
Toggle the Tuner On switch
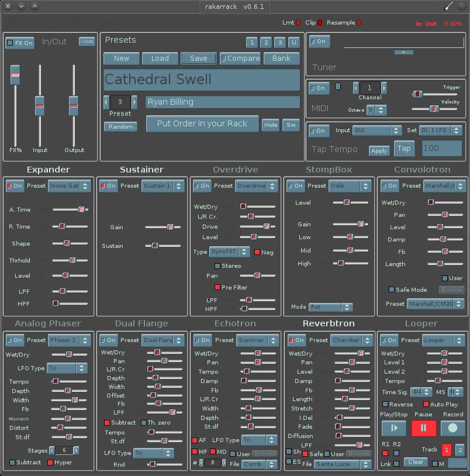(x=320, y=42)
